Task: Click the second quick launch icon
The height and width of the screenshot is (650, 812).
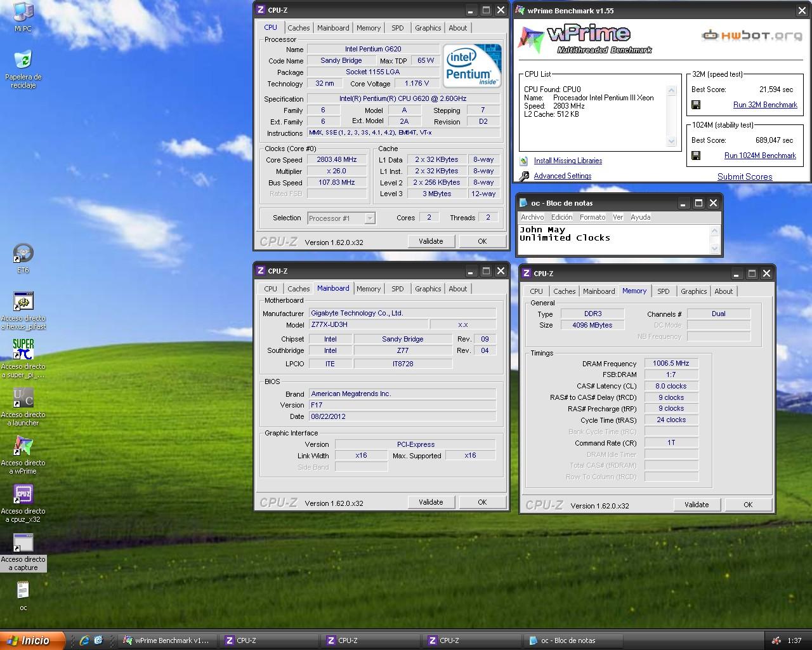Action: [98, 640]
